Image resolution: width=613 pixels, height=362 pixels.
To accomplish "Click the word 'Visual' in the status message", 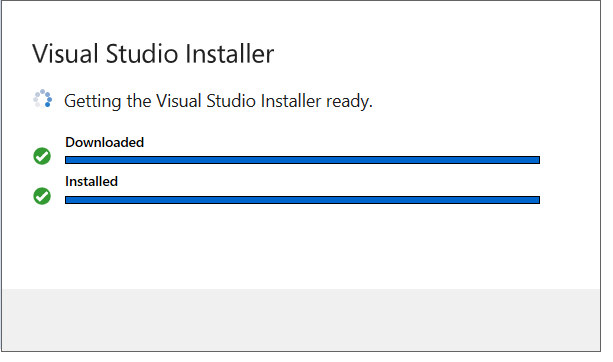I will pos(179,101).
